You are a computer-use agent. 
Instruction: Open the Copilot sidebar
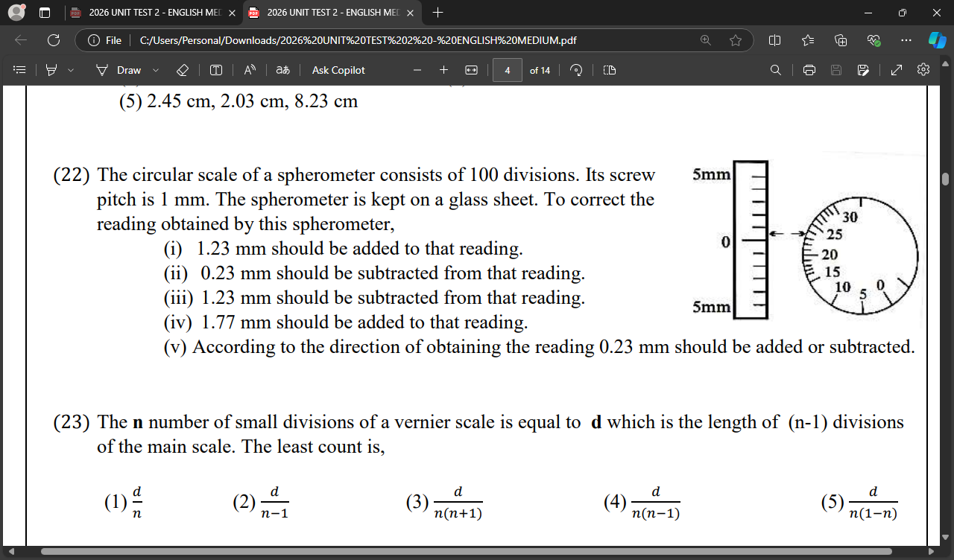tap(937, 40)
